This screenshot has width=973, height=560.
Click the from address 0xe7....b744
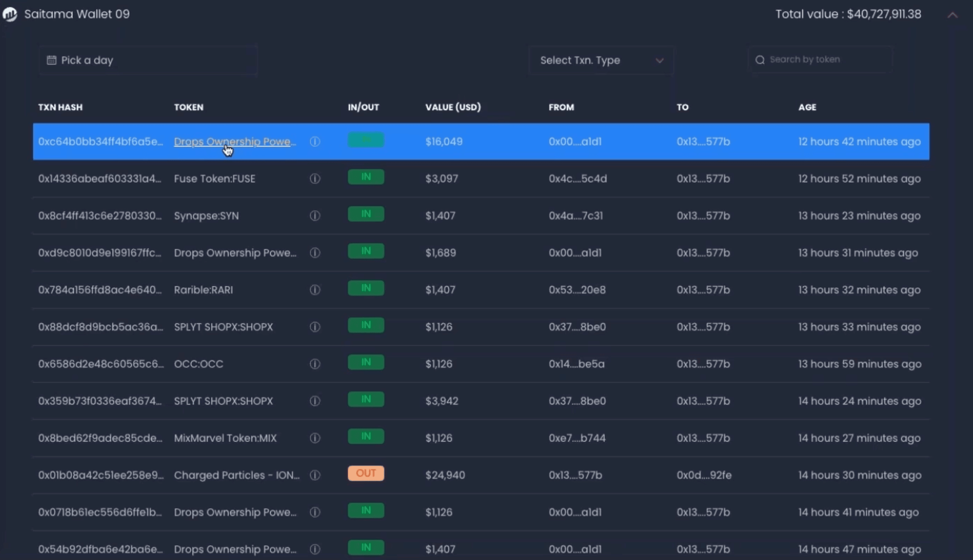click(x=577, y=438)
